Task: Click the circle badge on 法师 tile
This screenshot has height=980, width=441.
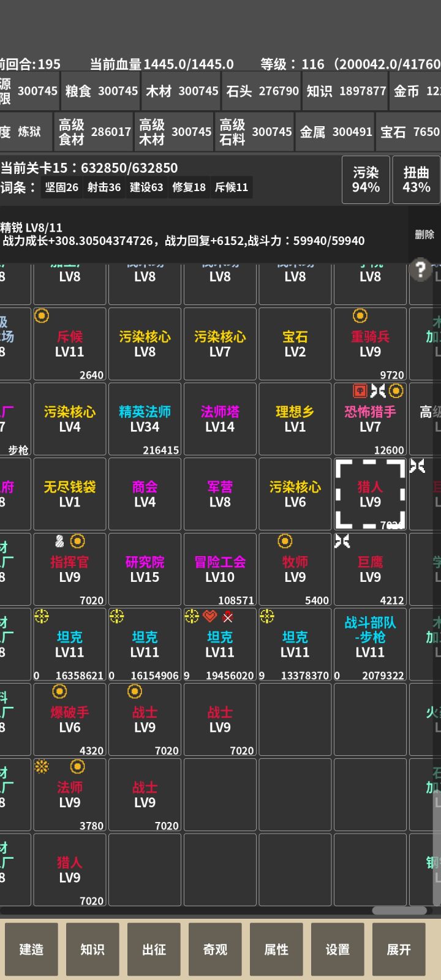Action: [x=78, y=767]
